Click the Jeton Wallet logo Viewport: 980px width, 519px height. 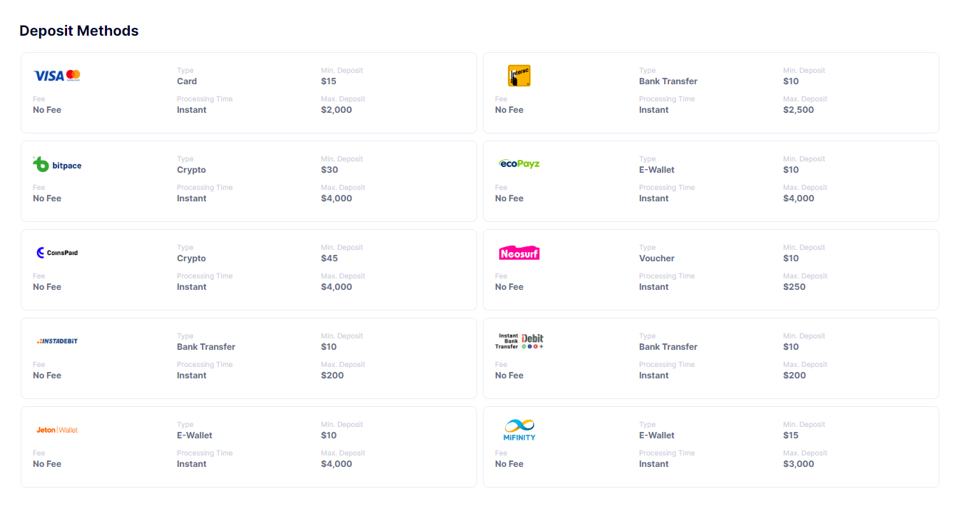point(57,430)
